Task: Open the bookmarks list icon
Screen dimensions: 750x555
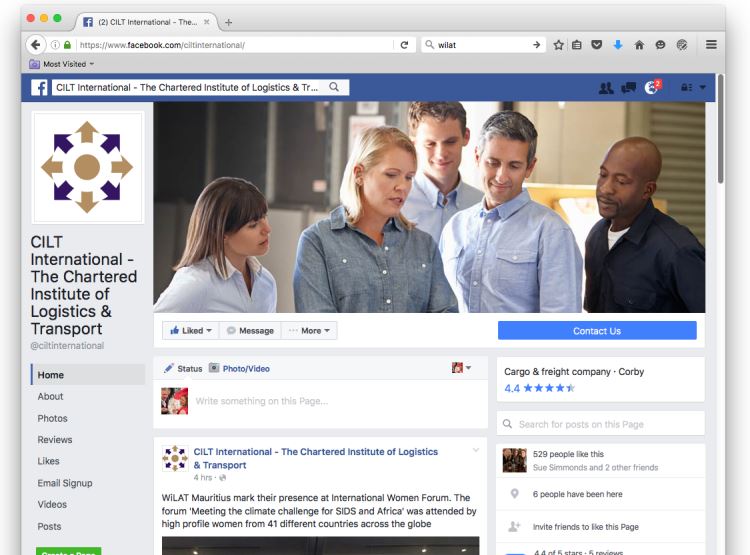Action: click(x=577, y=45)
